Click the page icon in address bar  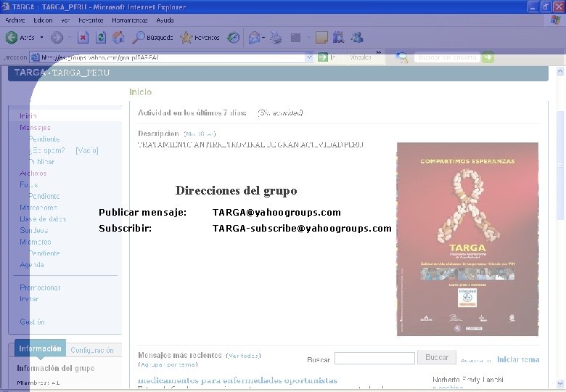(35, 57)
